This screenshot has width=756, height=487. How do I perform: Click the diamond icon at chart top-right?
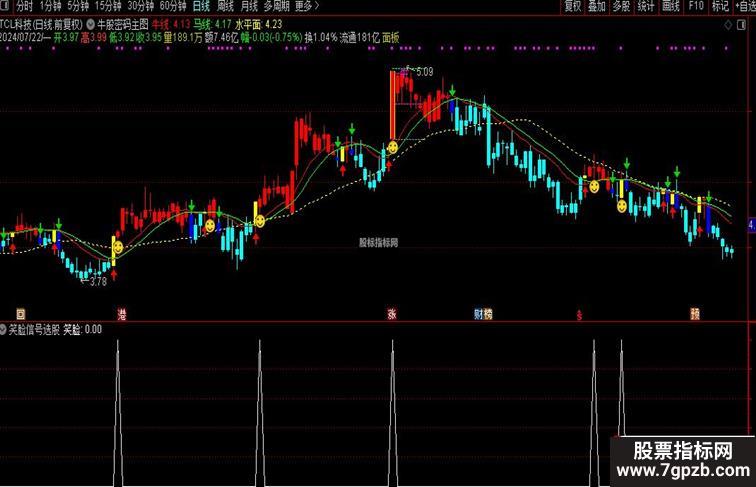pos(728,25)
